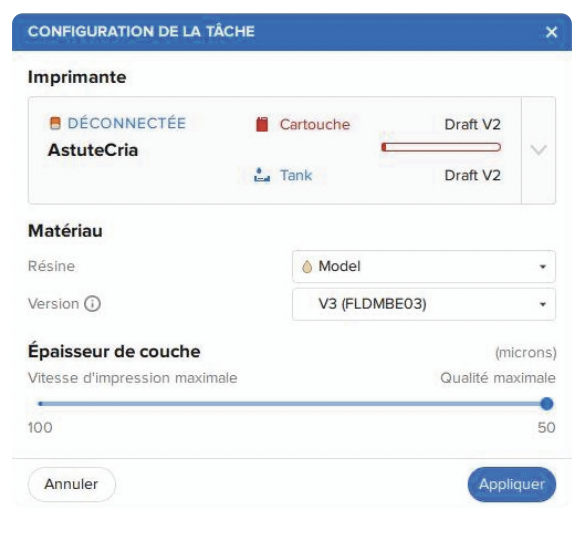This screenshot has width=580, height=534.
Task: Click the blue Tank icon
Action: [262, 175]
